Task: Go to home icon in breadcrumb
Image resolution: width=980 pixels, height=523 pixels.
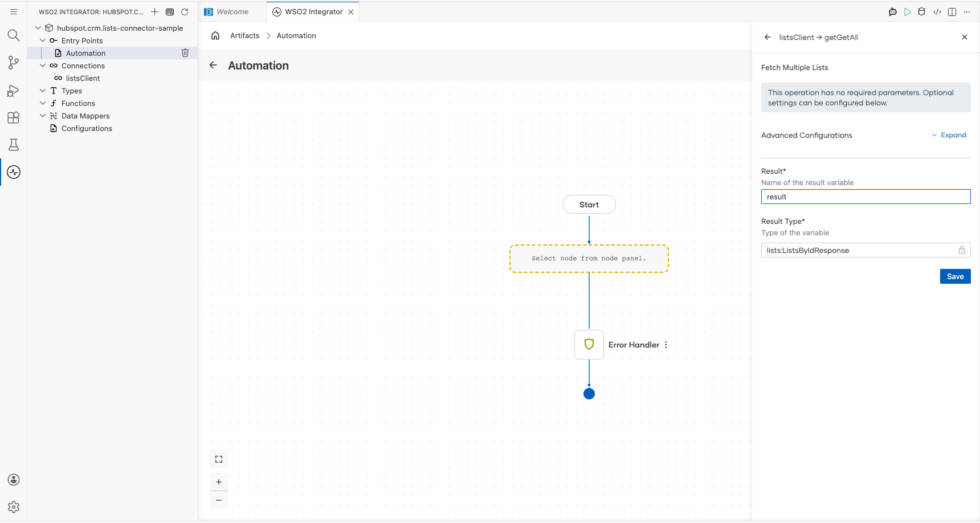Action: [x=215, y=35]
